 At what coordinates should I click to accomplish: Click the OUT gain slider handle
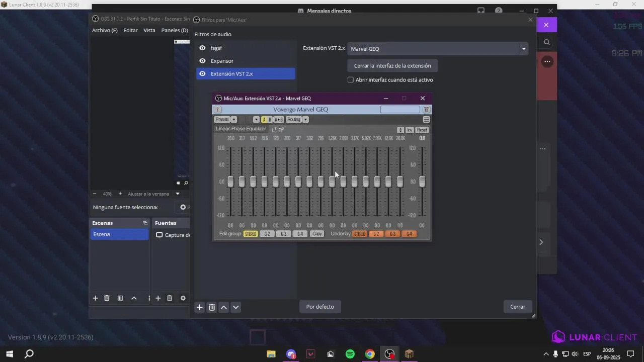click(422, 182)
